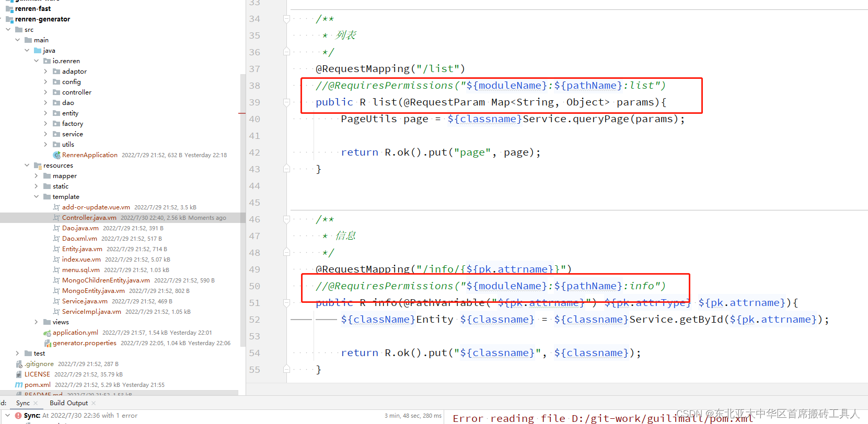This screenshot has width=868, height=424.
Task: Select Service.java.vm file
Action: (x=85, y=301)
